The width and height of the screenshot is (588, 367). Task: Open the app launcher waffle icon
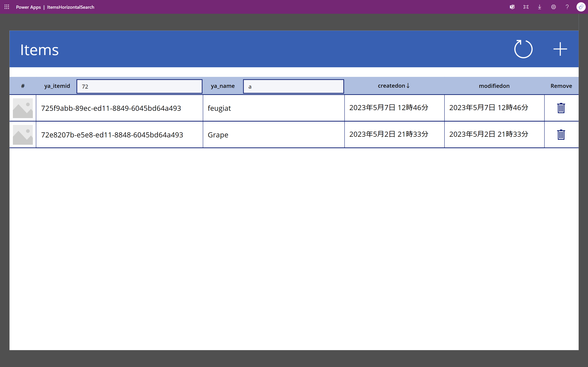point(7,7)
